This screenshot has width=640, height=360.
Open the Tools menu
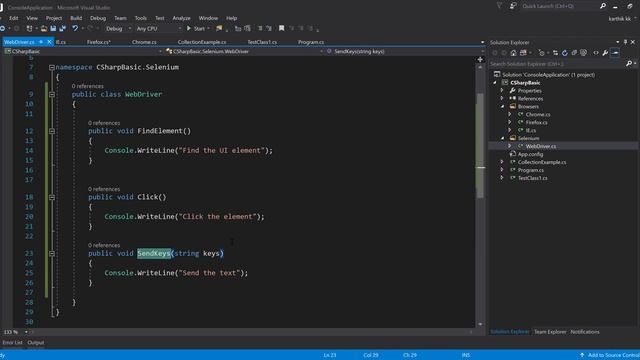(x=140, y=18)
